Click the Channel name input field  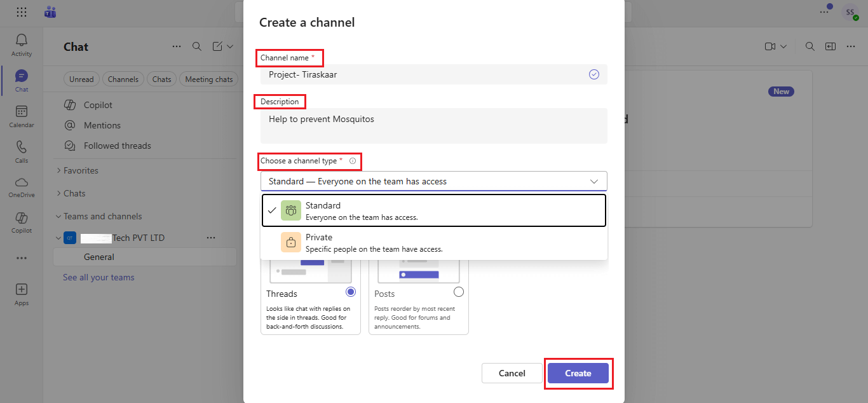pyautogui.click(x=426, y=74)
